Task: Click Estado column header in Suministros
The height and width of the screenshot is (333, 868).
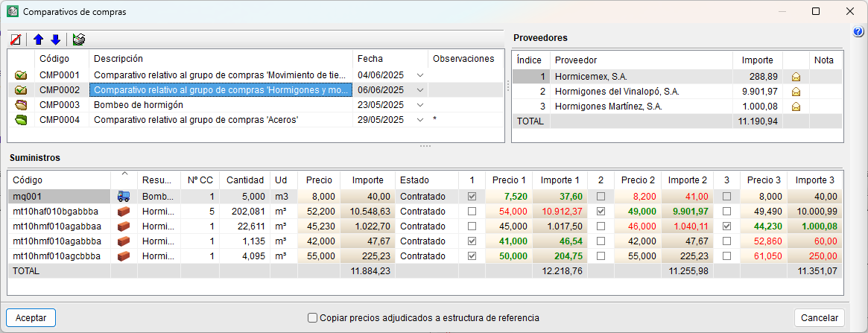Action: [426, 180]
